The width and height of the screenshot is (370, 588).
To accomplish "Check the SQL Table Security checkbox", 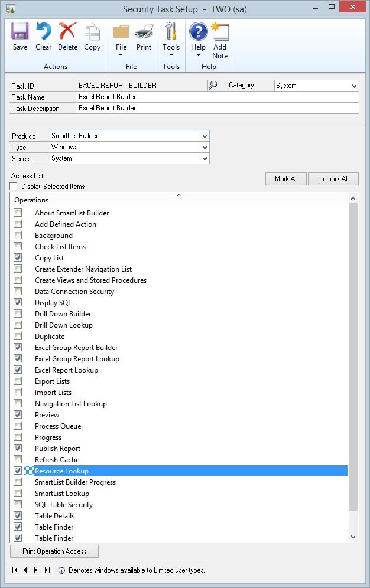I will [x=18, y=504].
